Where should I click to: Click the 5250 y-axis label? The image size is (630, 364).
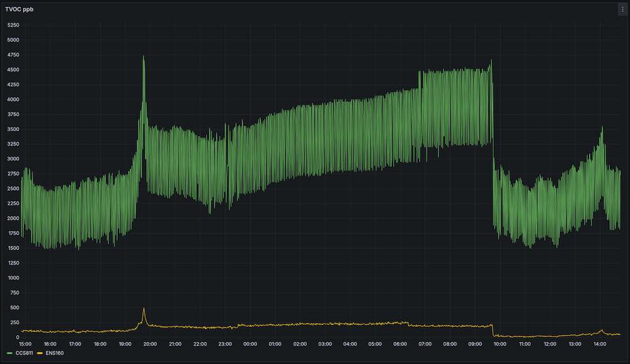[13, 25]
